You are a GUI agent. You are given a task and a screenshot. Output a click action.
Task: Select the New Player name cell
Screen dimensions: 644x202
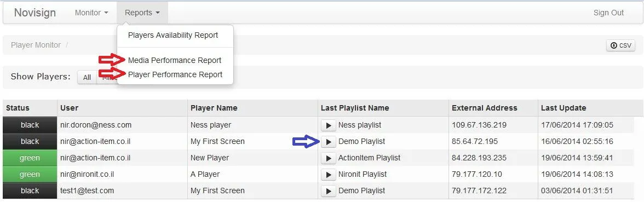pyautogui.click(x=209, y=158)
